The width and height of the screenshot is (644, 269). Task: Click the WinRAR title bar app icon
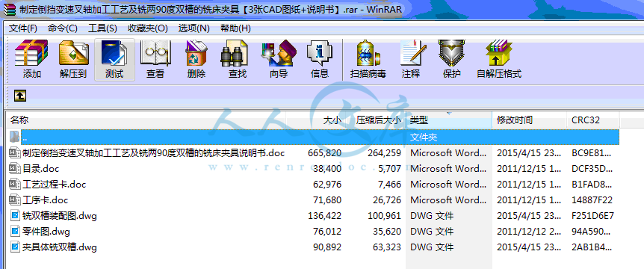9,10
